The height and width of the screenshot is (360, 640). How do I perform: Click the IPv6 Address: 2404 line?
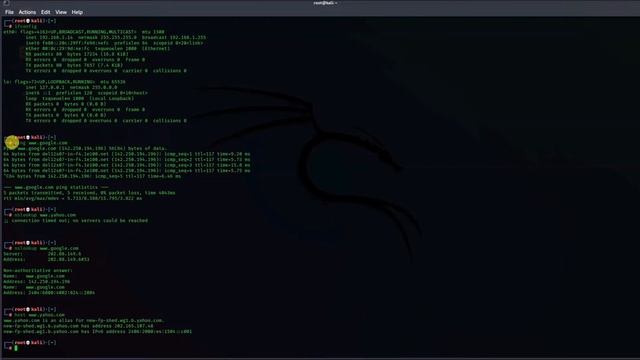49,293
